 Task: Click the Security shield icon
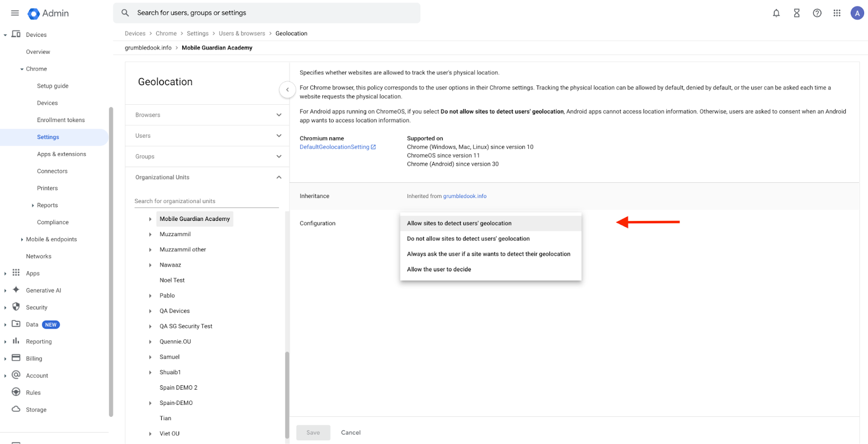[16, 307]
